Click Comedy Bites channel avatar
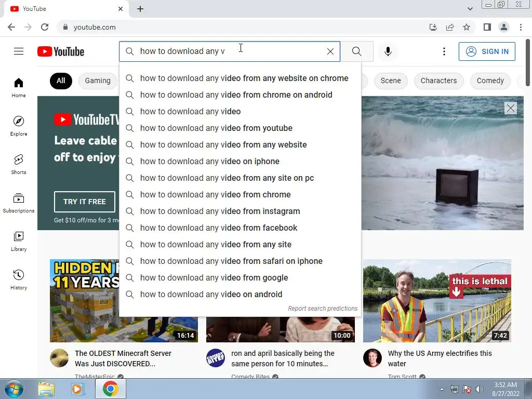The width and height of the screenshot is (532, 399). tap(216, 357)
